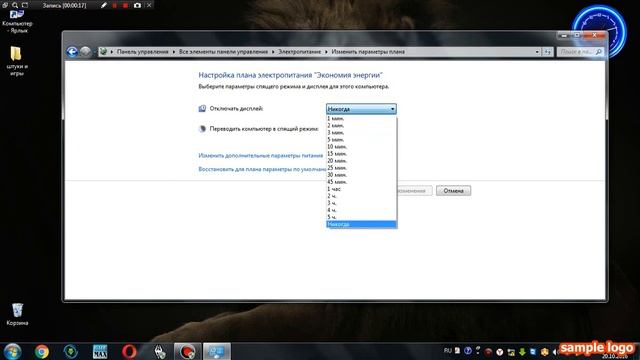Choose 1 мин. from the display timeout list
640x360 pixels.
361,118
